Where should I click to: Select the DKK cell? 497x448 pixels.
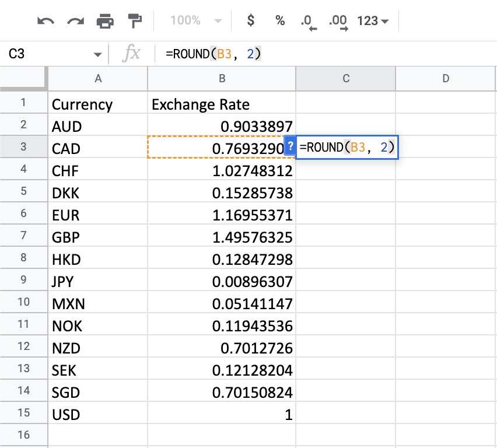click(98, 191)
